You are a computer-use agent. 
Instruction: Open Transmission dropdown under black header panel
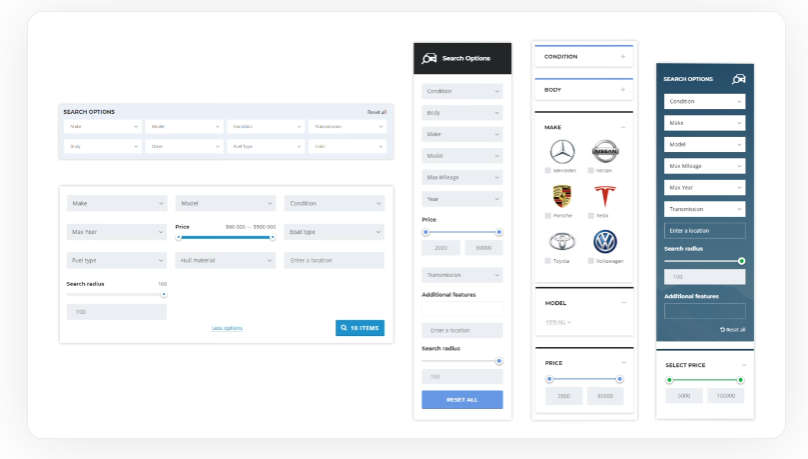point(462,275)
